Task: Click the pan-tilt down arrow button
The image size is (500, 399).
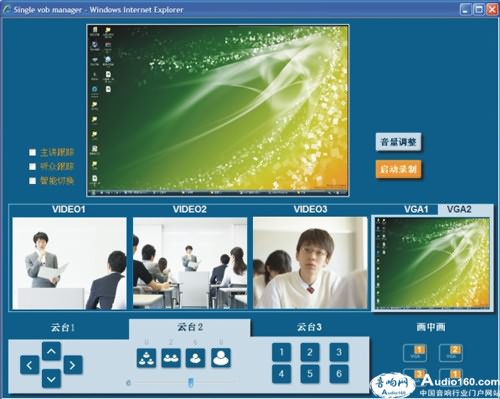Action: (51, 379)
